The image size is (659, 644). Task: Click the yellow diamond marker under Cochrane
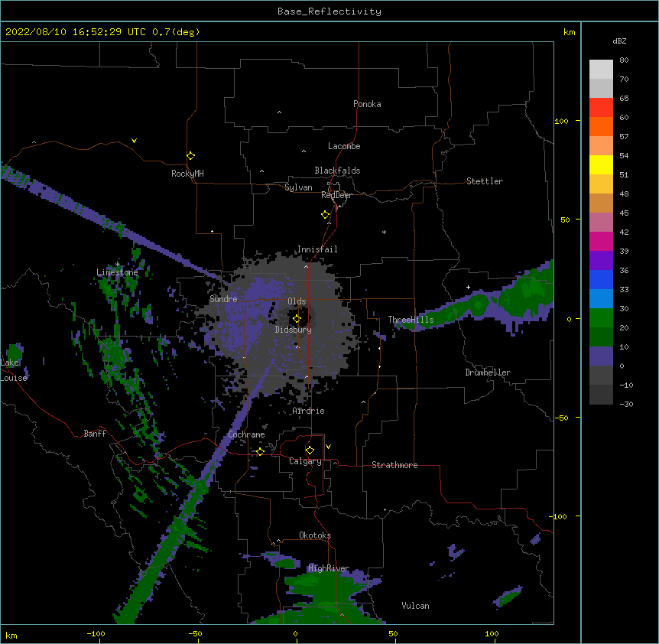[x=260, y=451]
